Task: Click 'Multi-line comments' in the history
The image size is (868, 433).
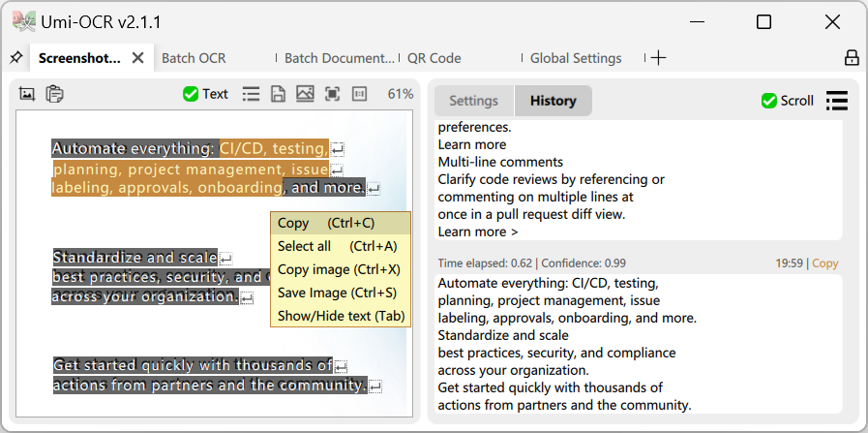Action: coord(500,162)
